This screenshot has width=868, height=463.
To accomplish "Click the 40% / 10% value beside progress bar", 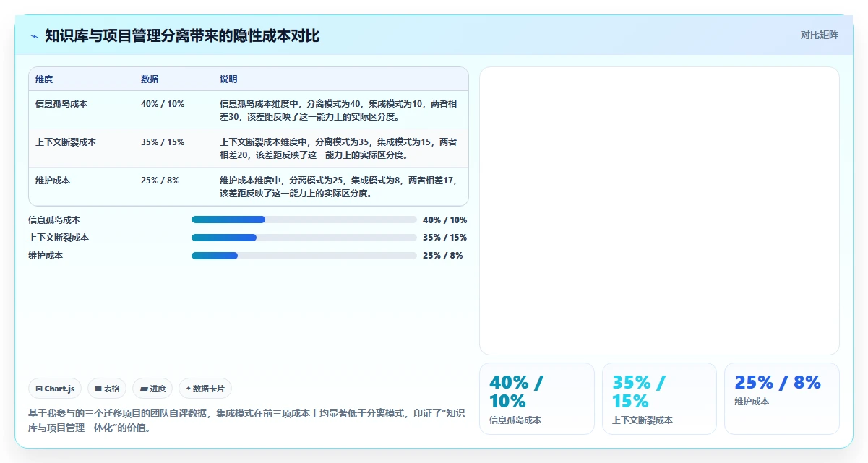I will (x=445, y=220).
